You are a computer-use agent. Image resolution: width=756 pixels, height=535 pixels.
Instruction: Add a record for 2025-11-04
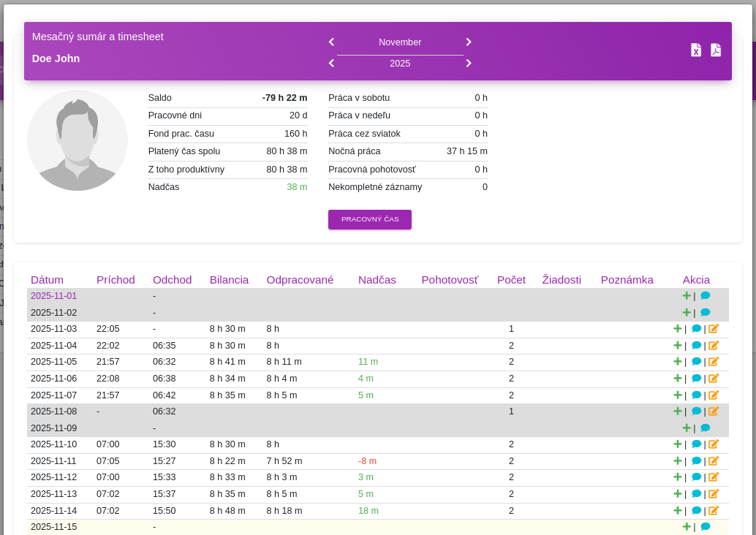[x=678, y=345]
